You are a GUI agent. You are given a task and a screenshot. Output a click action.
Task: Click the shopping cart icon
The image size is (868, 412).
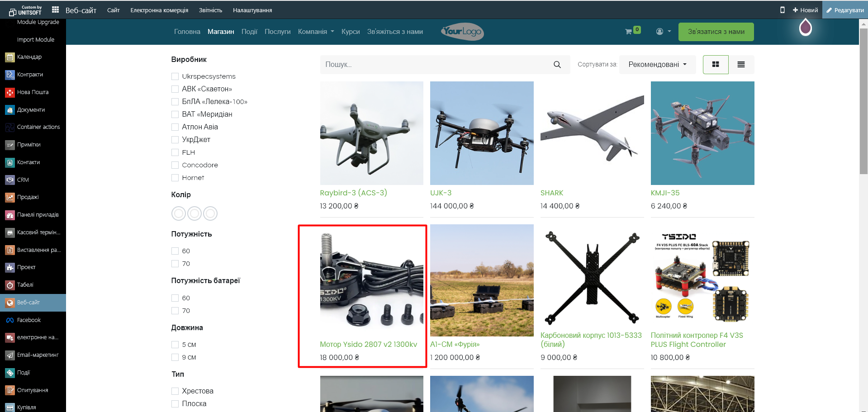pos(628,32)
